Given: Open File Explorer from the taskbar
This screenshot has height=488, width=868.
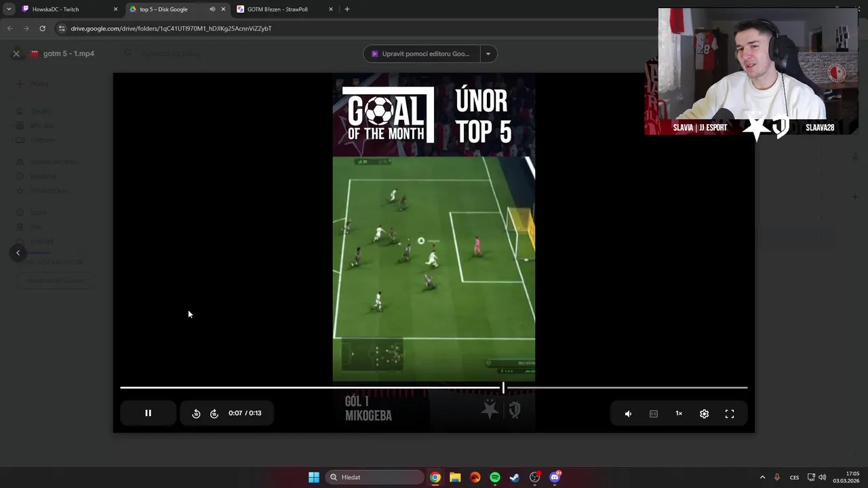Looking at the screenshot, I should [x=455, y=477].
